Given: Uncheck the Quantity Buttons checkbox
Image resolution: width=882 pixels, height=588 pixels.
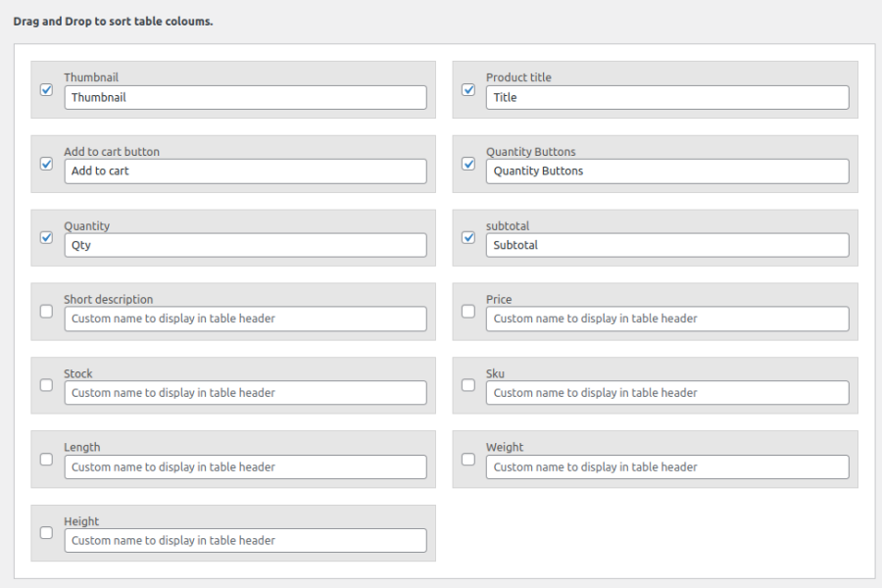Looking at the screenshot, I should click(x=468, y=164).
